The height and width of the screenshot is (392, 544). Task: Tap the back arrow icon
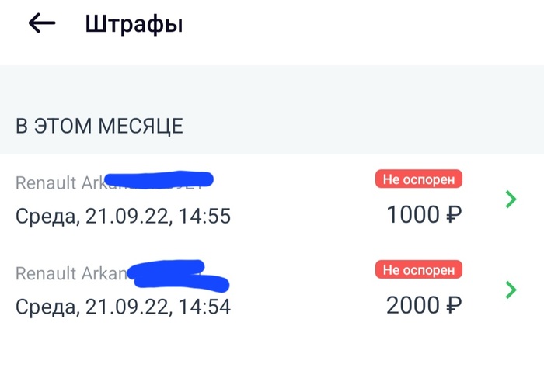tap(42, 23)
